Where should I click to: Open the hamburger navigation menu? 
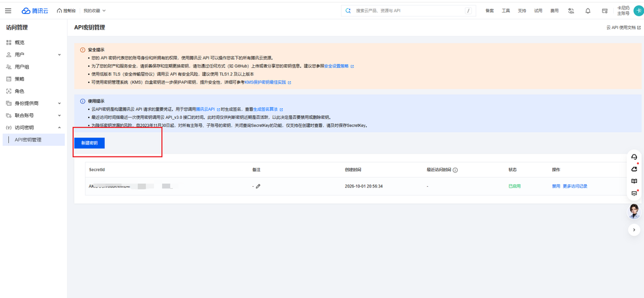pos(8,11)
